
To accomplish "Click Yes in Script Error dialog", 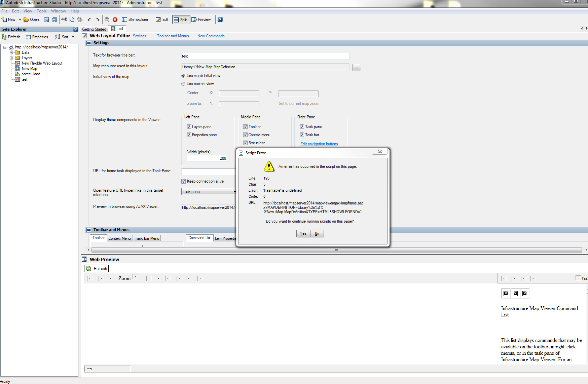I will (303, 234).
